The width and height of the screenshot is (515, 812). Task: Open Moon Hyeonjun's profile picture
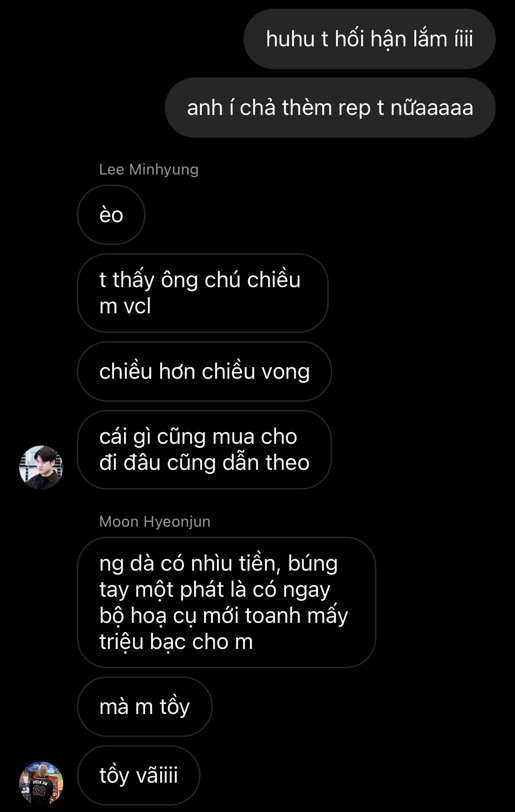click(41, 783)
